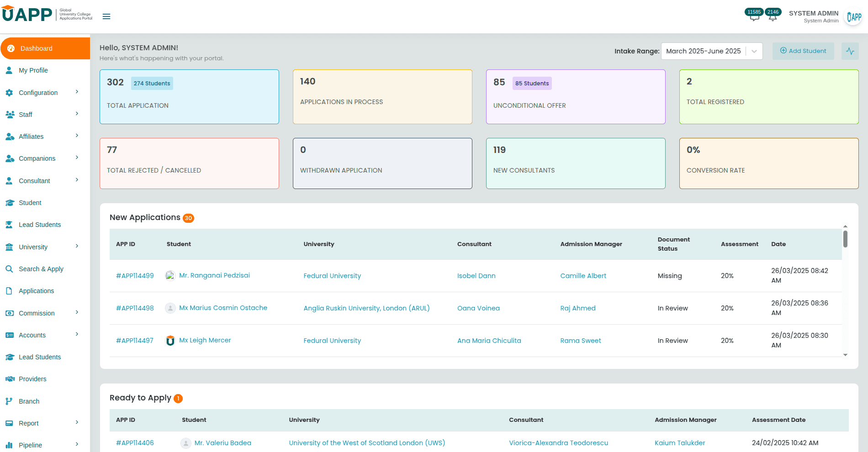Viewport: 868px width, 452px height.
Task: Click the scroll up arrow of applications table
Action: click(845, 226)
